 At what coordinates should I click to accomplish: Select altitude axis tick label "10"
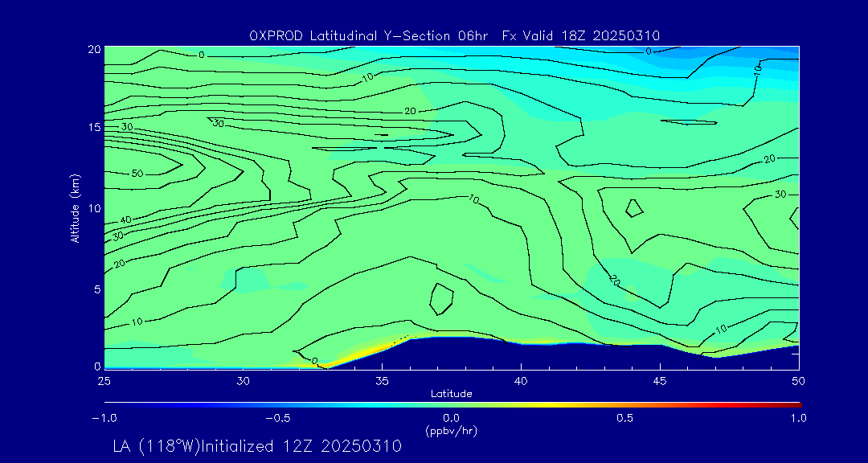tap(94, 208)
